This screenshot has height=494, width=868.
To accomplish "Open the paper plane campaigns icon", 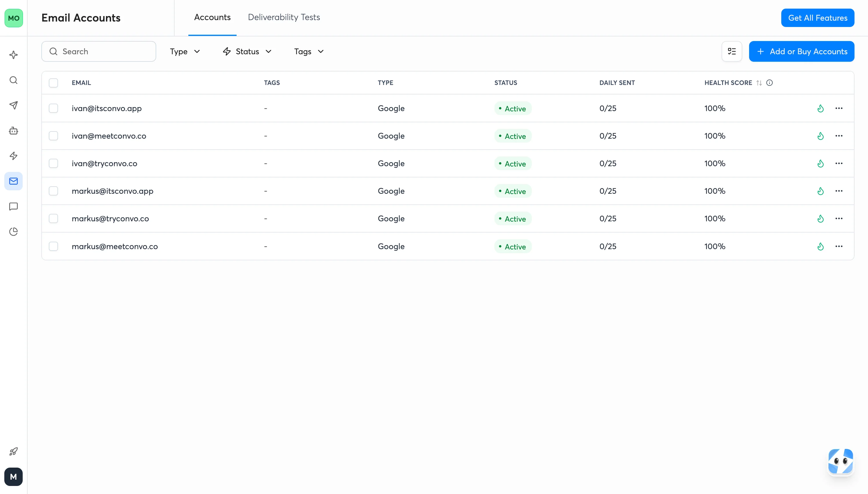I will pyautogui.click(x=13, y=105).
